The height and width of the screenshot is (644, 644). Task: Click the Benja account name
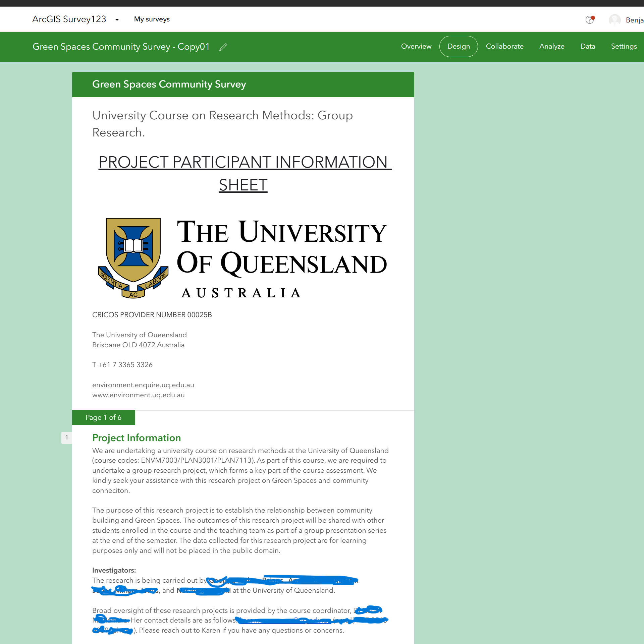pos(635,20)
